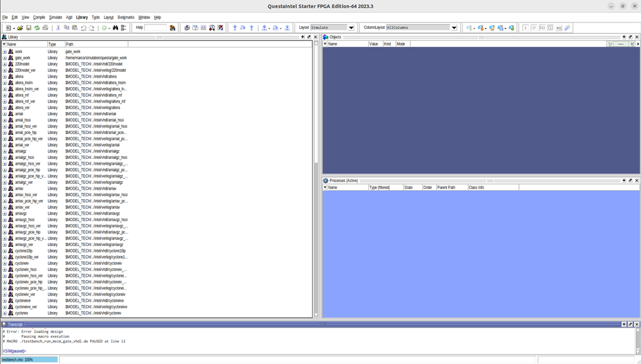
Task: Click the Copy toolbar icon
Action: click(66, 28)
